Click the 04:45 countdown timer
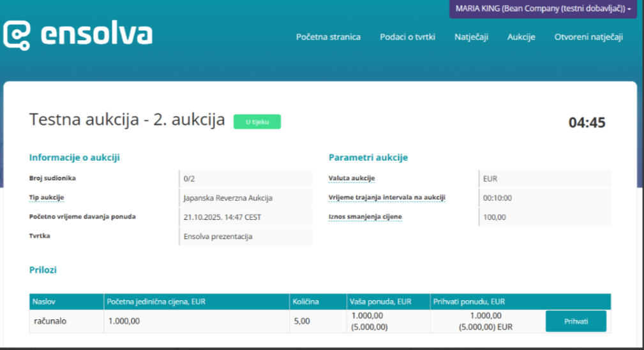The height and width of the screenshot is (350, 644). pyautogui.click(x=587, y=122)
